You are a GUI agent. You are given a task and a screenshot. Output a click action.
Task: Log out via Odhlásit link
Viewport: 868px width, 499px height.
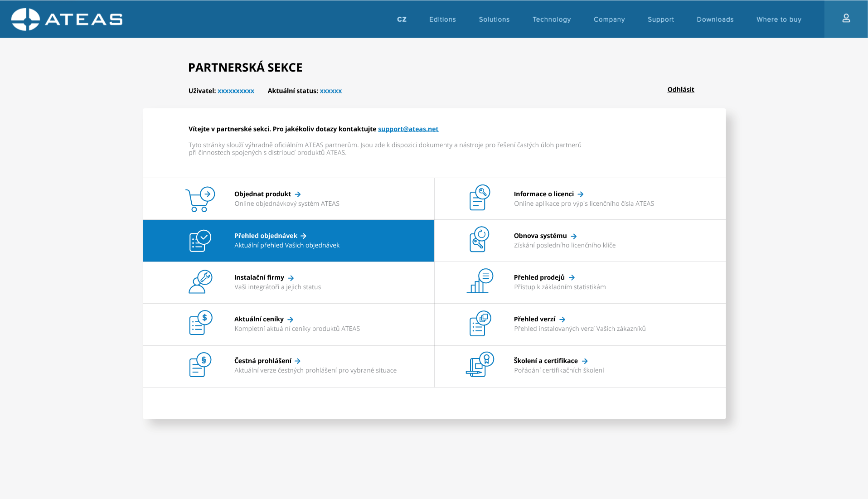click(x=680, y=89)
